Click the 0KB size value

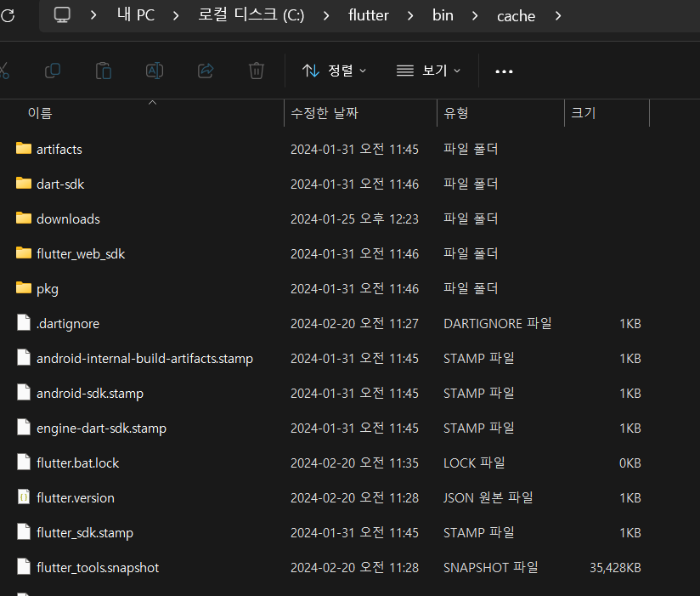point(629,463)
